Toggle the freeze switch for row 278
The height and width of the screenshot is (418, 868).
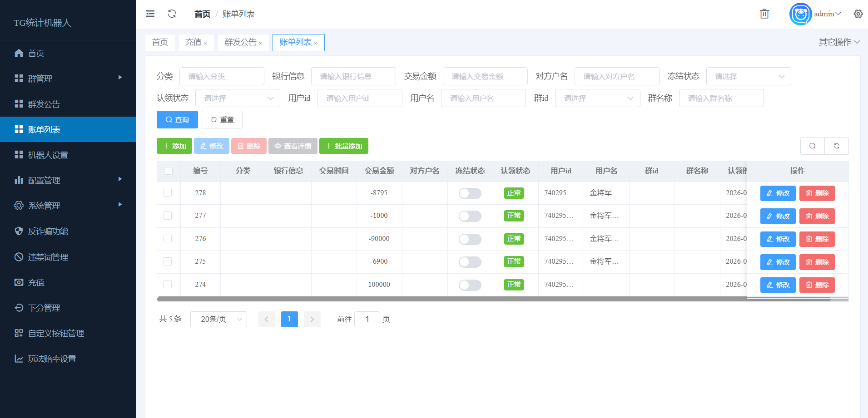tap(470, 193)
